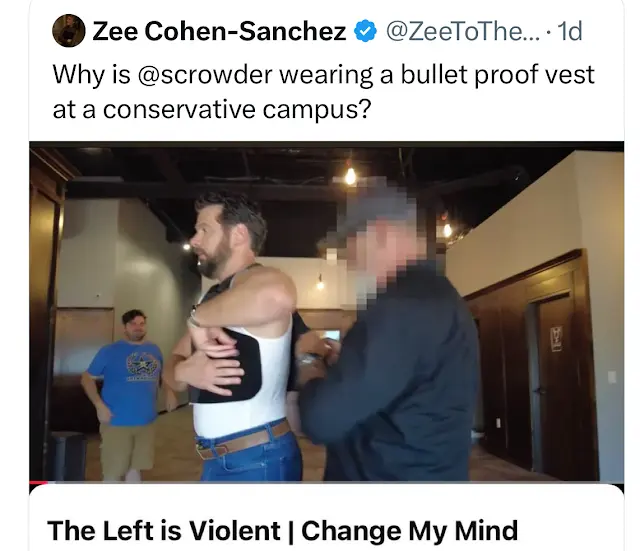The height and width of the screenshot is (551, 640).
Task: Play the embedded video thumbnail
Action: (327, 312)
